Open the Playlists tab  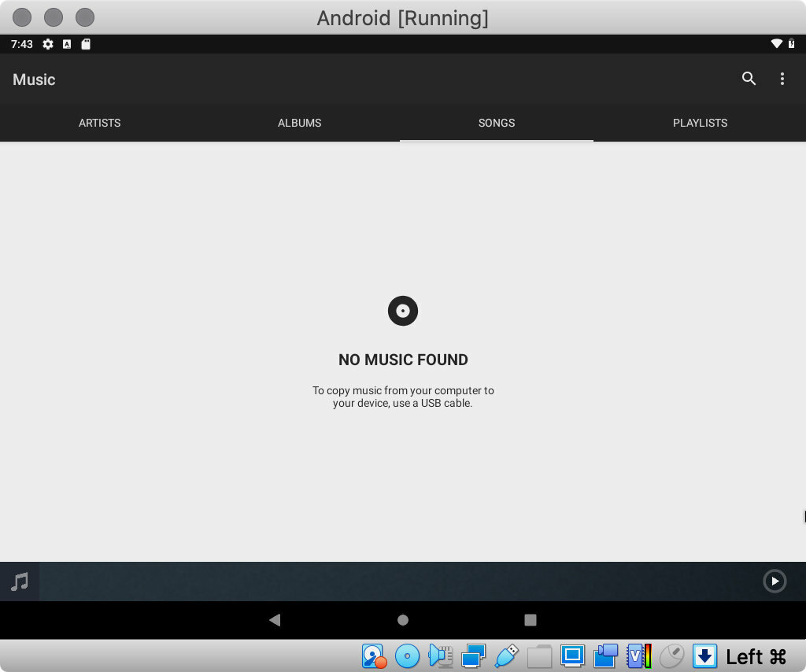(700, 123)
